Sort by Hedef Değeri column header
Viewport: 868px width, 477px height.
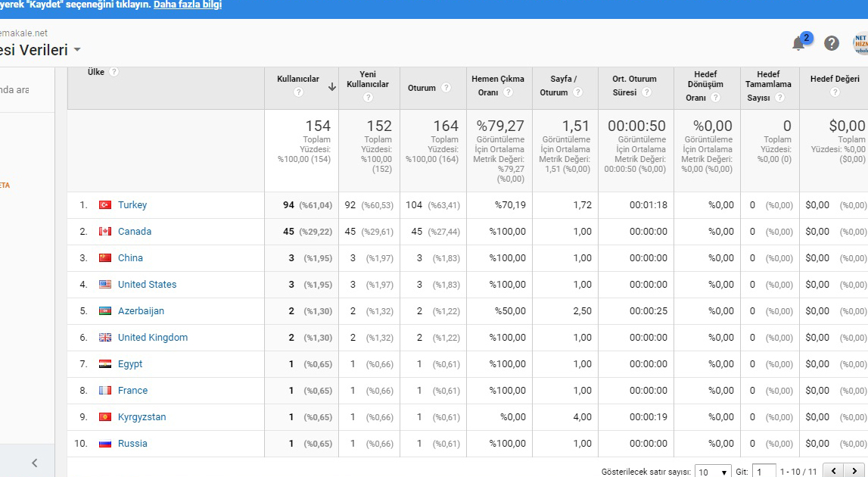835,79
